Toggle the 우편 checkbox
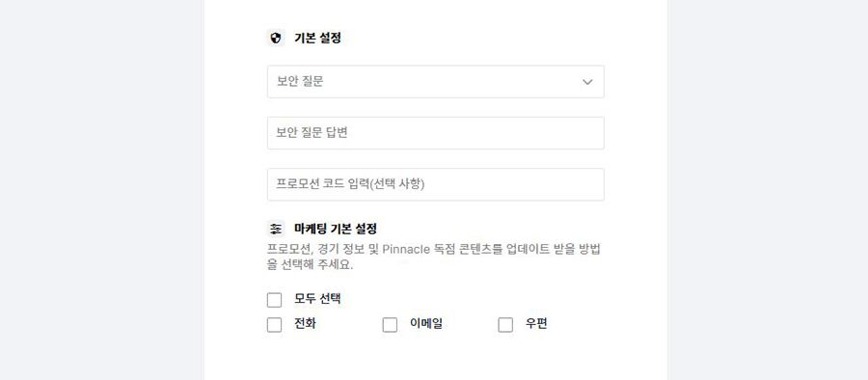 (505, 325)
